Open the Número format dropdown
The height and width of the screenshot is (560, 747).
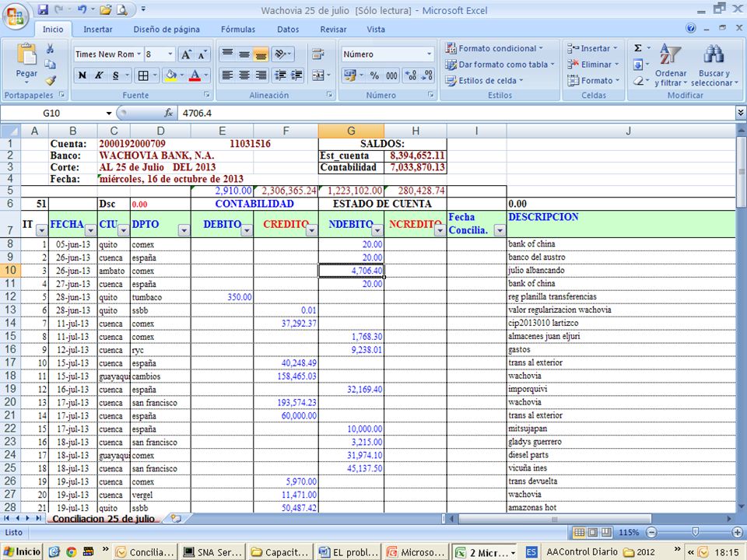pos(428,54)
